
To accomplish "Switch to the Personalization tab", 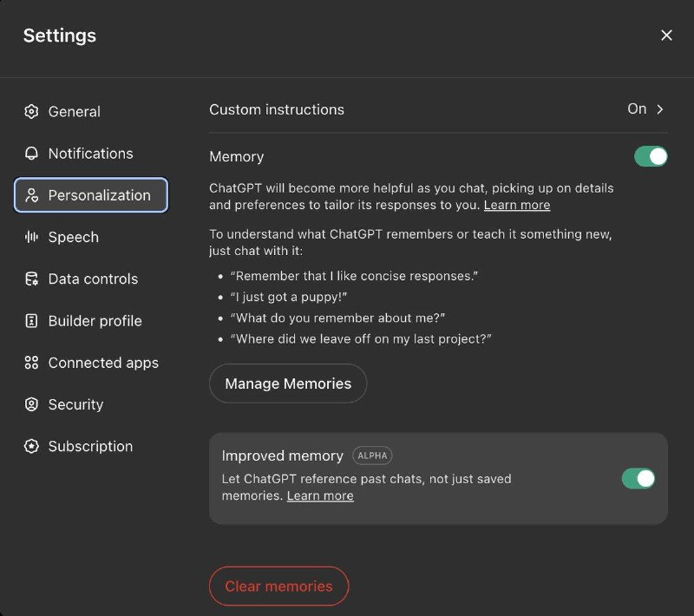I will 91,195.
